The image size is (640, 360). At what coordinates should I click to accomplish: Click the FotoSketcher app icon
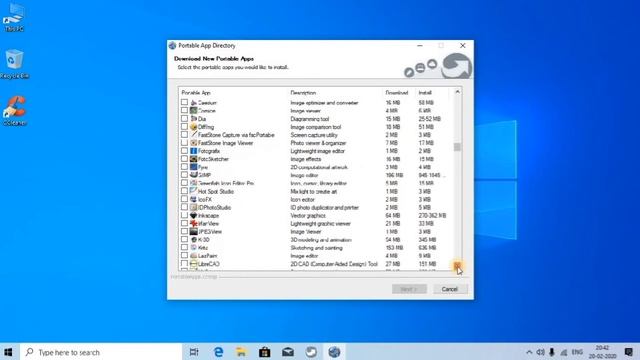click(x=193, y=159)
